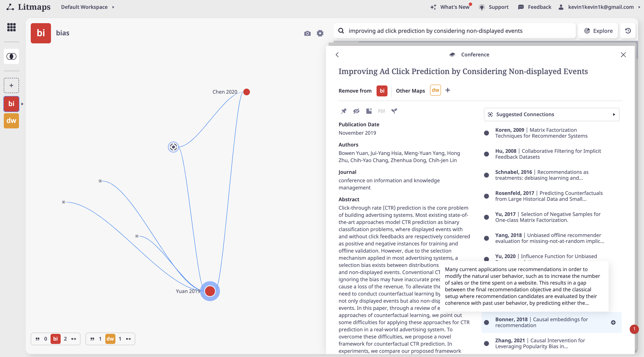Pin the article with the pin icon
Viewport: 644px width, 357px height.
coord(344,111)
